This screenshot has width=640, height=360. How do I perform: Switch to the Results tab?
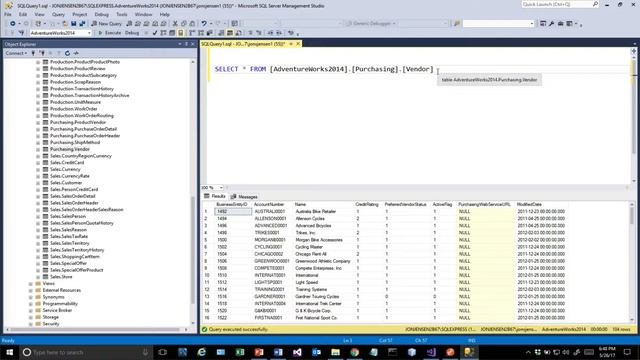click(215, 197)
